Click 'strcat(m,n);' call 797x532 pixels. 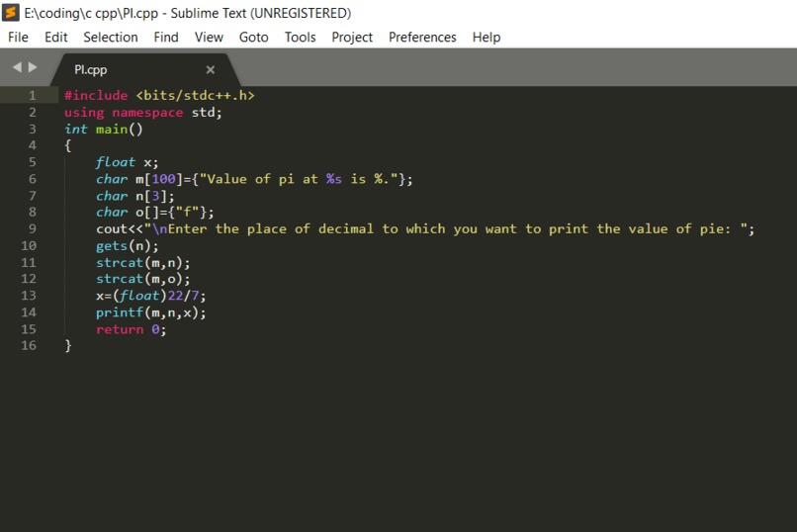(x=142, y=263)
